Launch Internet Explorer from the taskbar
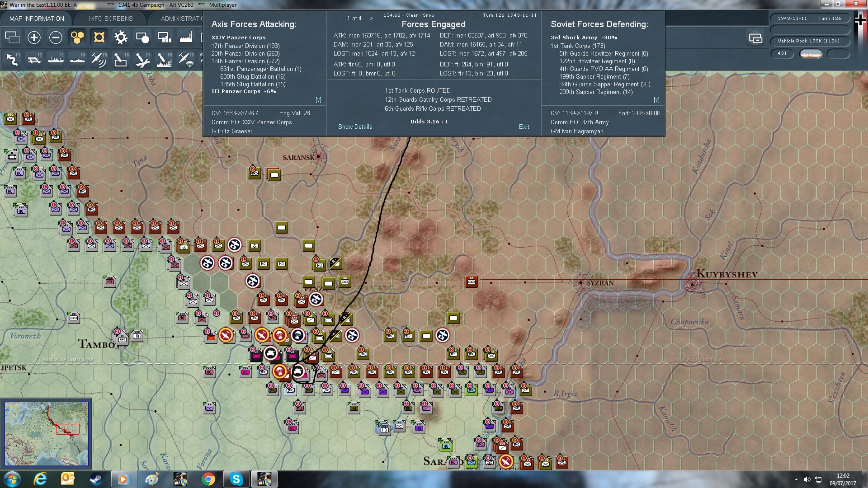The width and height of the screenshot is (868, 488). point(40,479)
